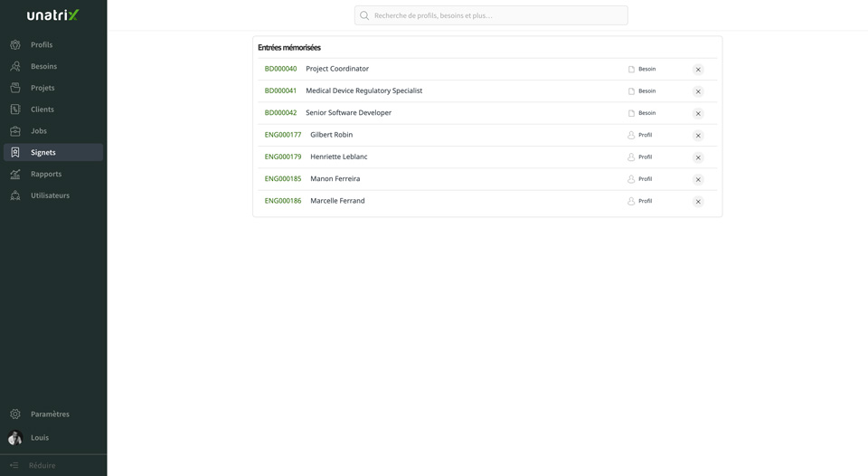The image size is (868, 476).
Task: Select the Manon Ferreira name
Action: tap(335, 178)
